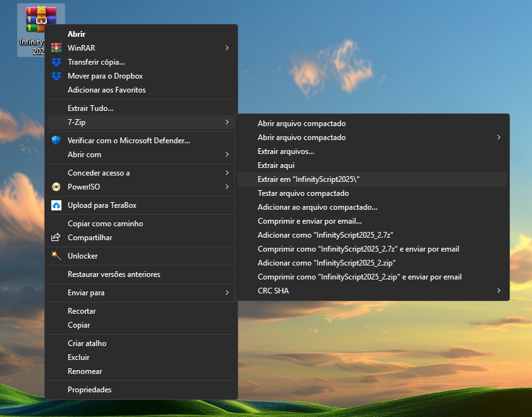
Task: Choose Extrair em "InfinityScript2025\"
Action: pyautogui.click(x=308, y=179)
